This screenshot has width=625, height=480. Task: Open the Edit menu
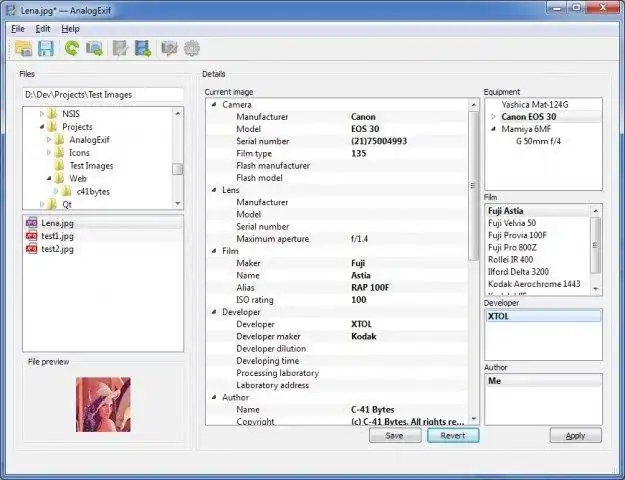coord(43,29)
